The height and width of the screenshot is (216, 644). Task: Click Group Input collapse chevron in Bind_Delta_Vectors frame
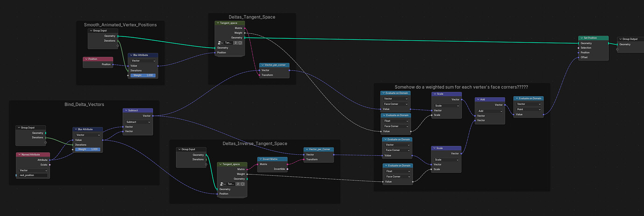[x=19, y=128]
